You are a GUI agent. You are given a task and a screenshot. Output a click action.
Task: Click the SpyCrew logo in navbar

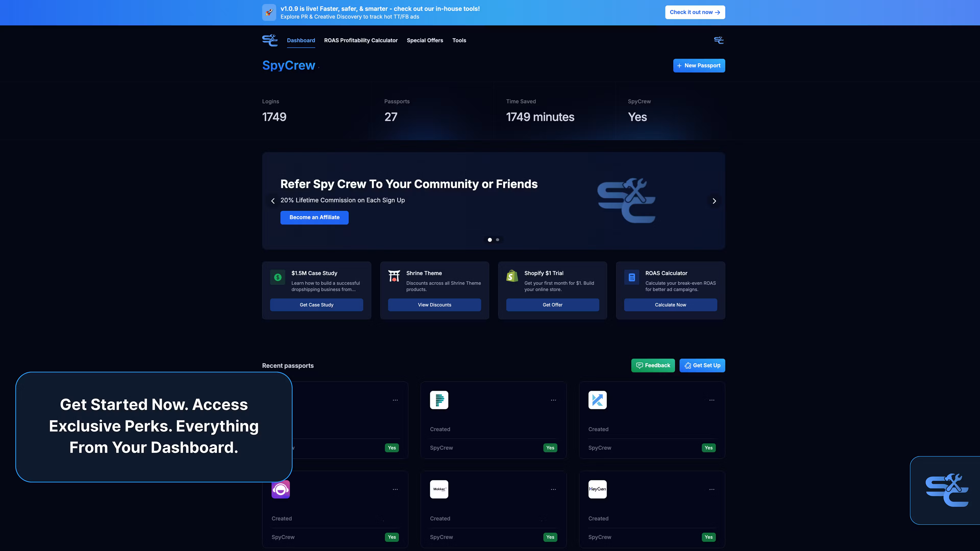[x=270, y=40]
